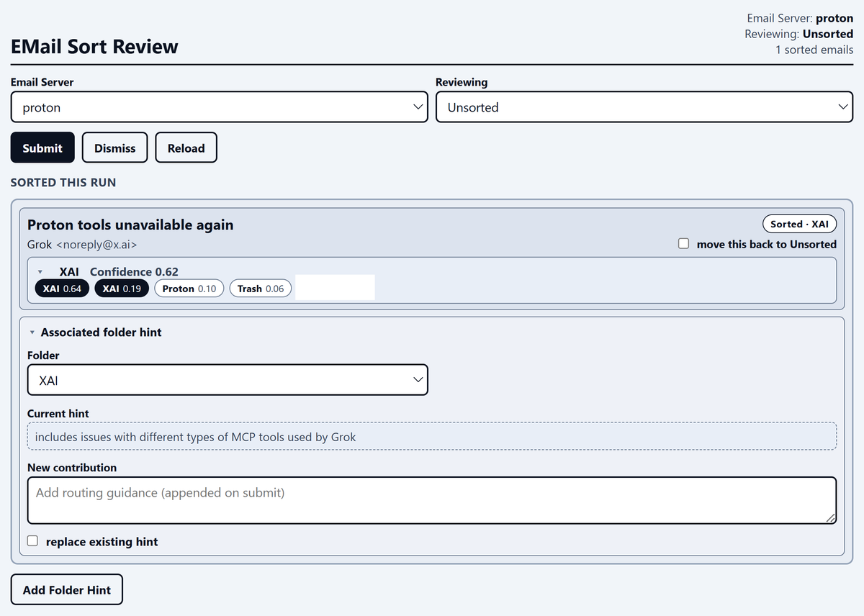Select the XAI 0.19 score chip
Viewport: 864px width, 616px height.
[122, 289]
